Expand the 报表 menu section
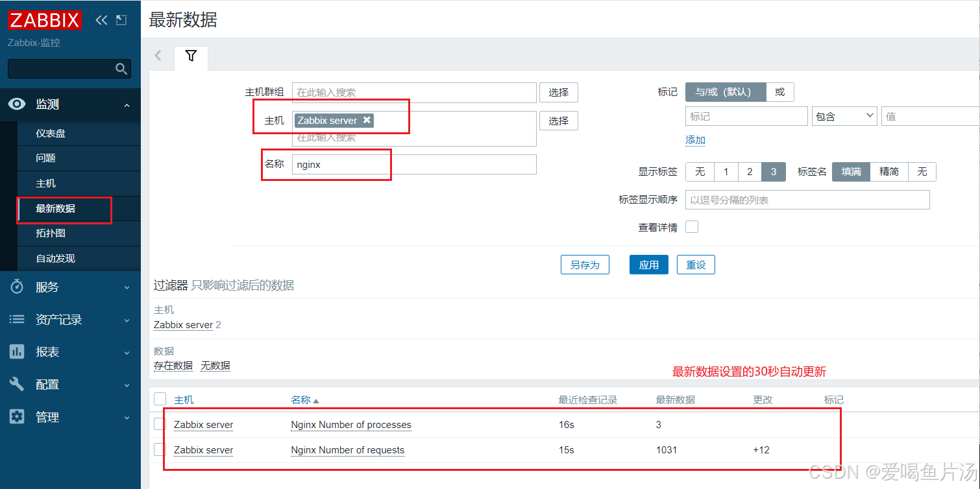The width and height of the screenshot is (980, 489). (127, 353)
